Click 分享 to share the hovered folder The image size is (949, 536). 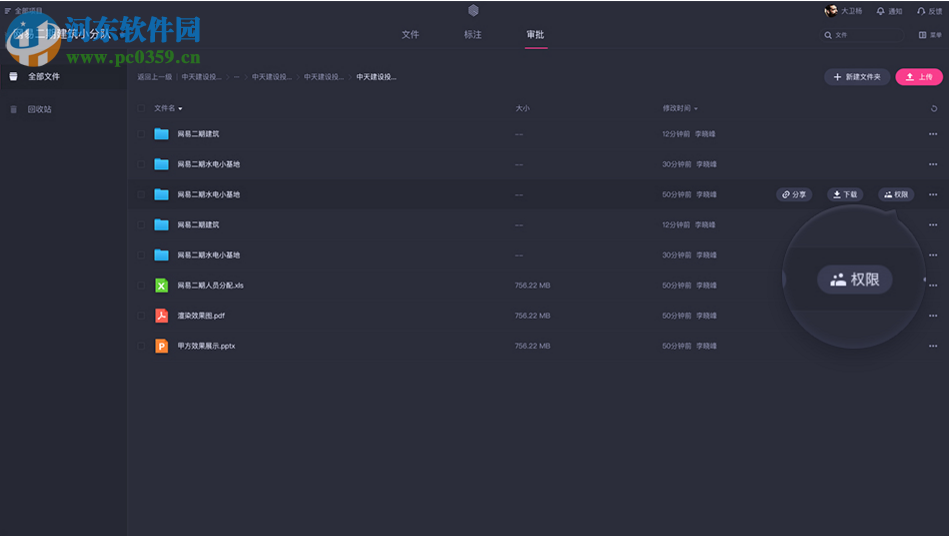[x=793, y=194]
